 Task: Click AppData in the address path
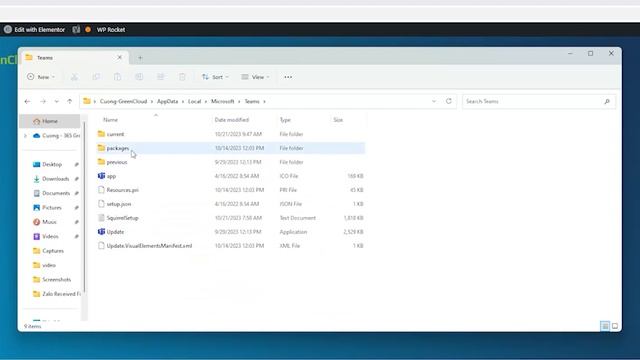(x=167, y=101)
